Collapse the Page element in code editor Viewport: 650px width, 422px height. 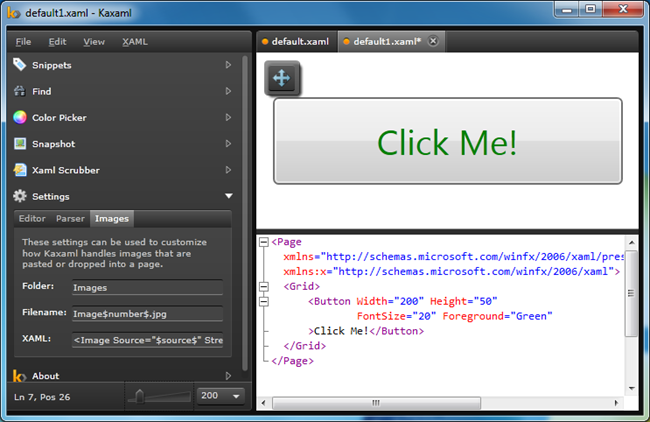tap(264, 242)
